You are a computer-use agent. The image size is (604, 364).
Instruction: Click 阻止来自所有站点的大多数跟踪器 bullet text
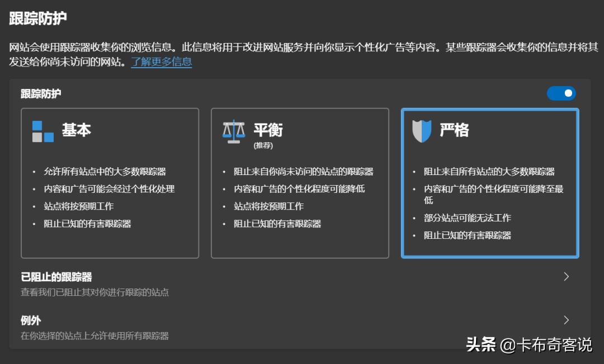[490, 171]
